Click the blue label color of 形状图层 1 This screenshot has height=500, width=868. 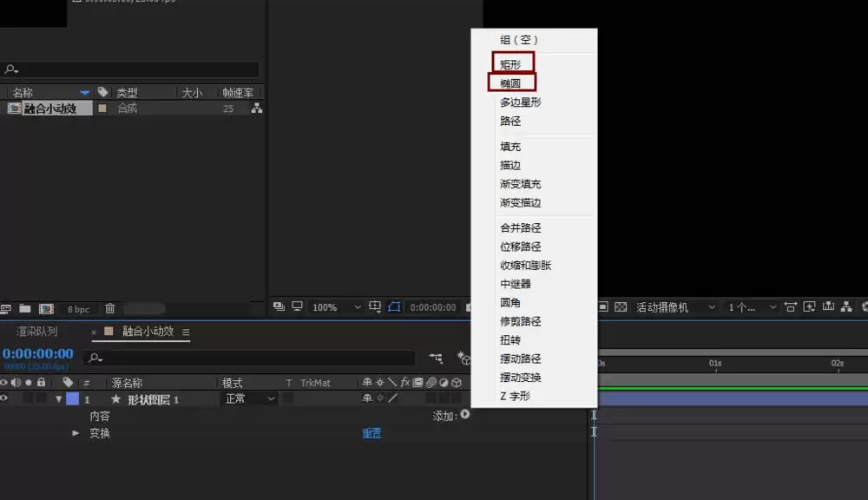pyautogui.click(x=73, y=398)
